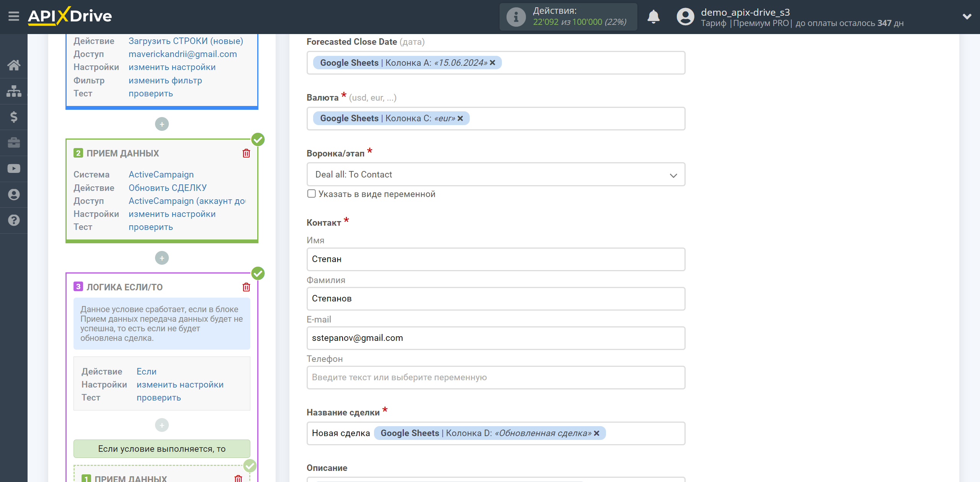Click demo_apix-drive_s3 account name
The width and height of the screenshot is (980, 482).
click(x=745, y=12)
